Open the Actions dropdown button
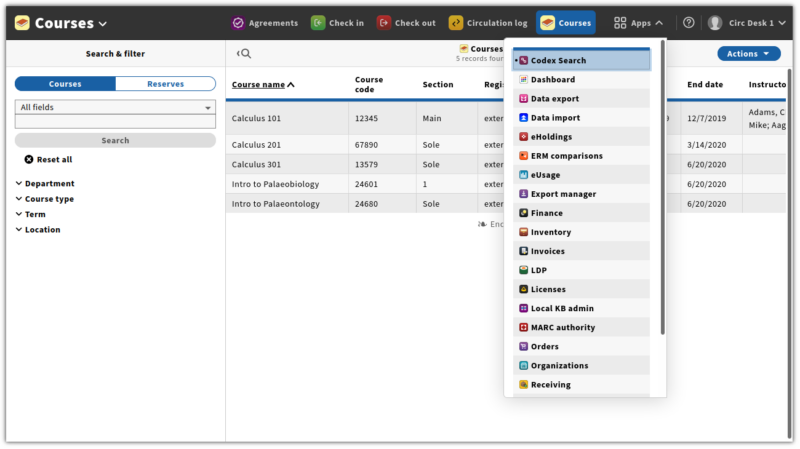Viewport: 800px width, 449px height. point(748,54)
